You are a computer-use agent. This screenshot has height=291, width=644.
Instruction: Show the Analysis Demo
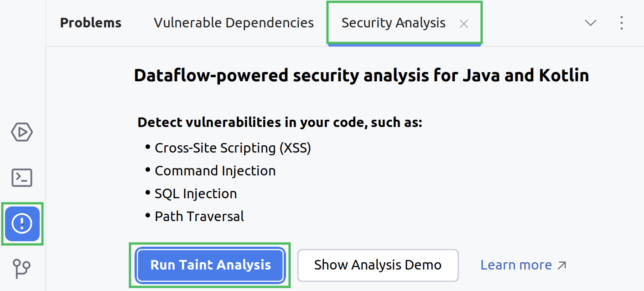[x=378, y=265]
